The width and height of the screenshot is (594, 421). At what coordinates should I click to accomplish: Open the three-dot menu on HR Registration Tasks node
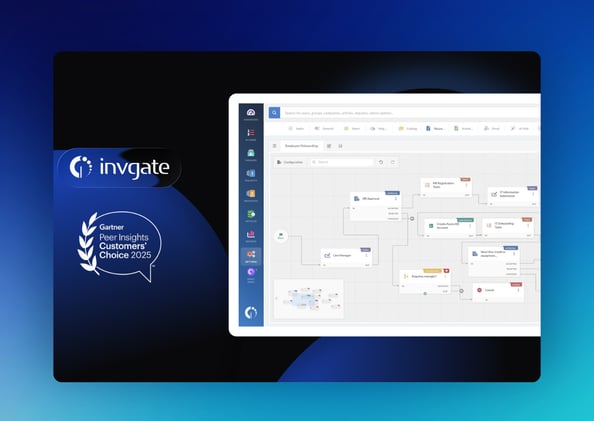coord(466,185)
